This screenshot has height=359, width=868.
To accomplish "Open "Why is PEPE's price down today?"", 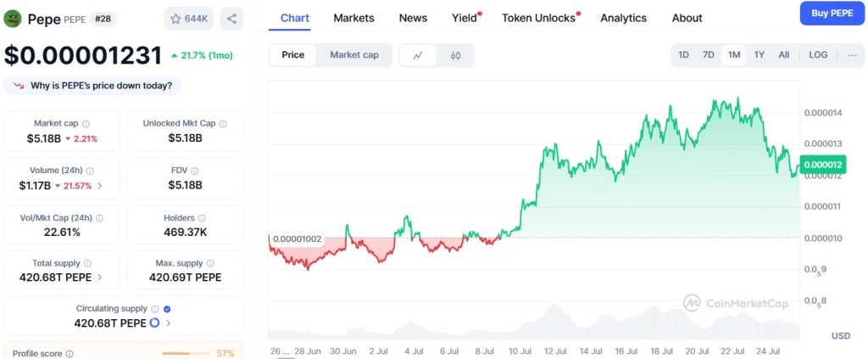I will 92,86.
